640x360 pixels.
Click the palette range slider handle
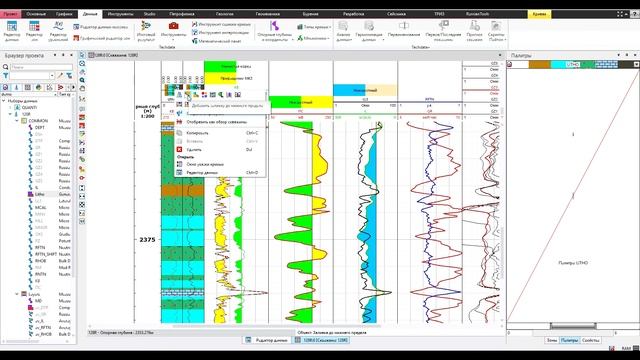(573, 326)
